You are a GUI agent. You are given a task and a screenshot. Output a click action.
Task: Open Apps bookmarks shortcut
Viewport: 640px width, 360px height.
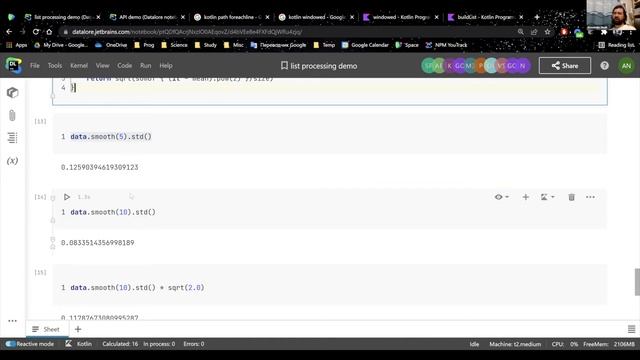coord(17,45)
